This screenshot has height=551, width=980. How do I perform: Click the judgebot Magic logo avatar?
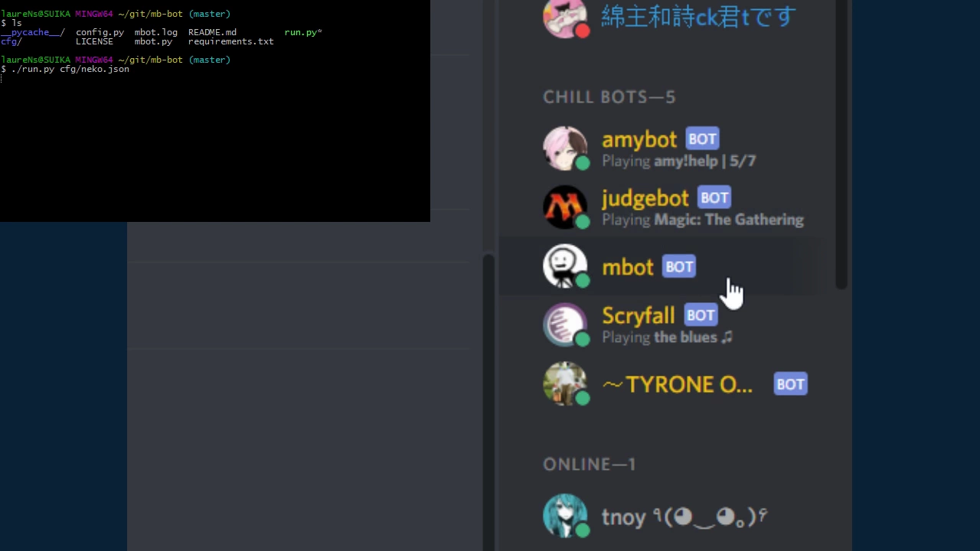565,207
